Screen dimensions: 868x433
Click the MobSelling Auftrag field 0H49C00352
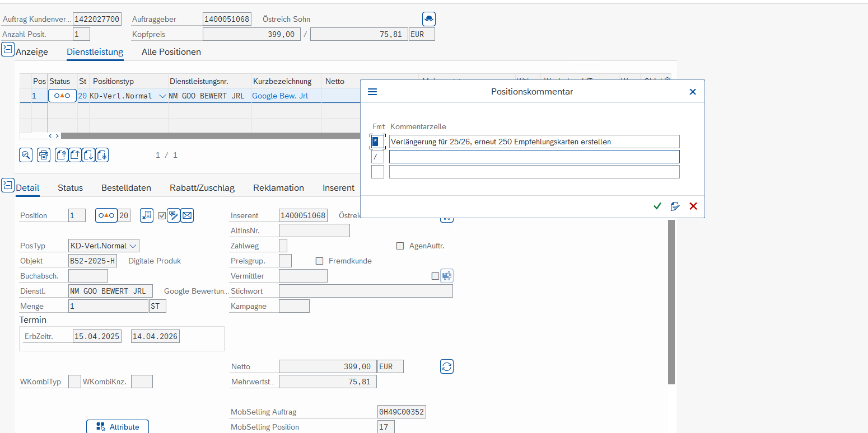(x=402, y=412)
